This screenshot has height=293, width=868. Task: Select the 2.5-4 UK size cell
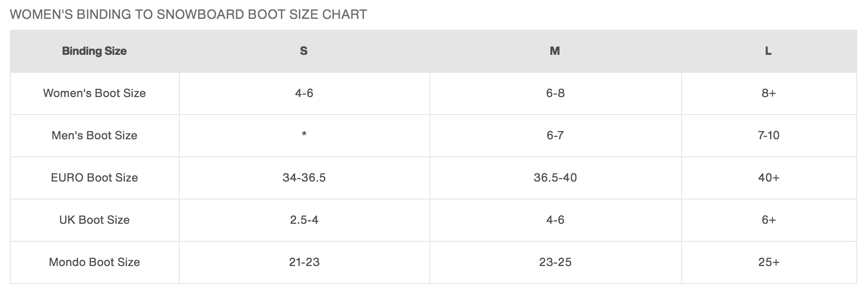click(x=304, y=220)
